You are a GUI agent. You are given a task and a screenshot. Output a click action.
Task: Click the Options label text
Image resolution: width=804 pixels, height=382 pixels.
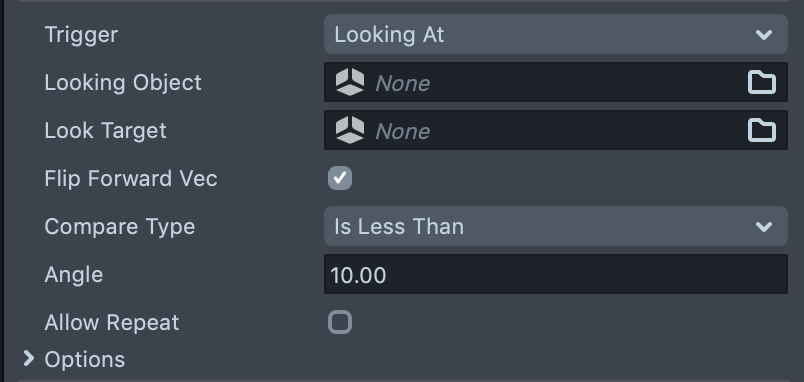coord(85,360)
